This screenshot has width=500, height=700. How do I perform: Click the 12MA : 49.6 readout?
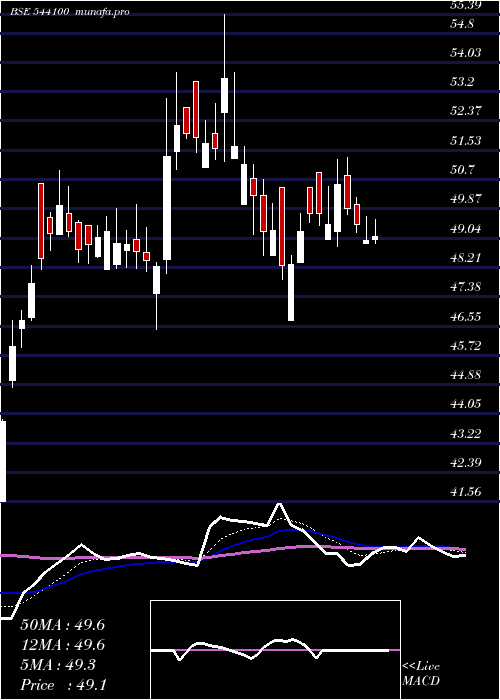coord(62,645)
